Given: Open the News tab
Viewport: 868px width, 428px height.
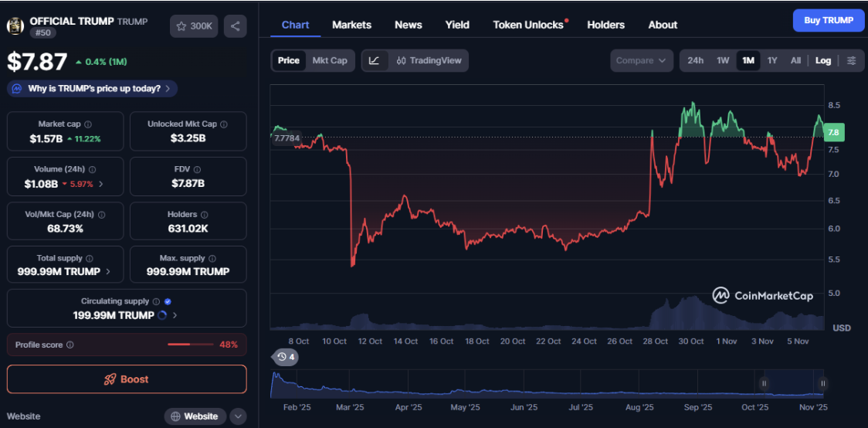Looking at the screenshot, I should click(409, 25).
